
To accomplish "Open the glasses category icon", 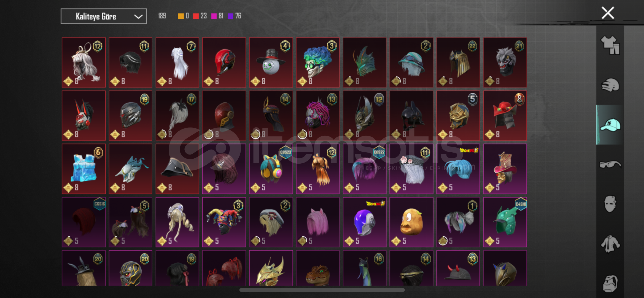I will [x=610, y=164].
